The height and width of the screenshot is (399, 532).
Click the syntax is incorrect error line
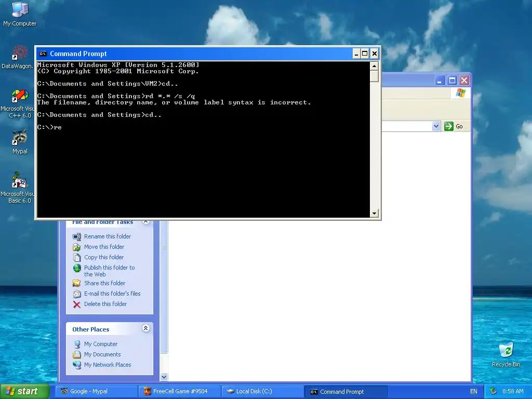click(174, 102)
